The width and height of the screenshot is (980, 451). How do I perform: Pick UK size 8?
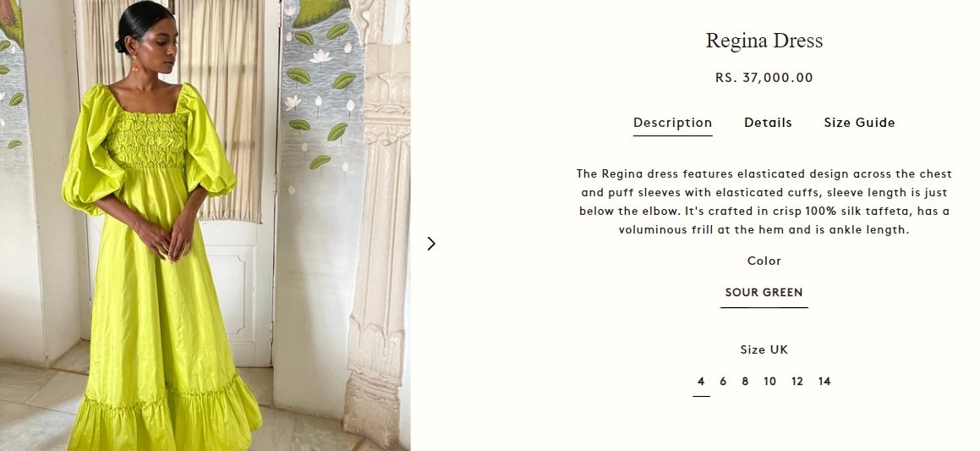744,381
